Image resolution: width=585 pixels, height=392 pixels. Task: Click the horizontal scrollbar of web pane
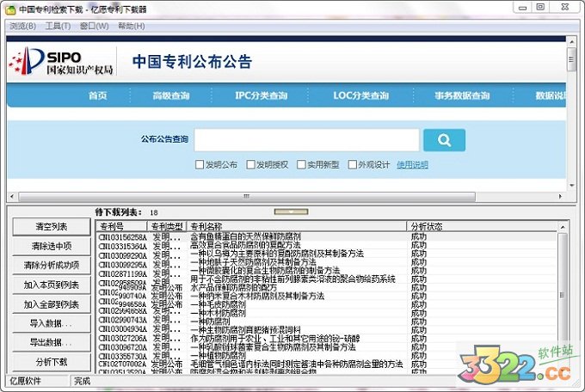click(x=247, y=196)
